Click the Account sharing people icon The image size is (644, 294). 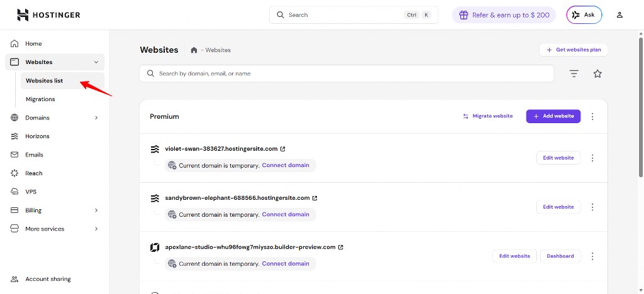pyautogui.click(x=14, y=280)
